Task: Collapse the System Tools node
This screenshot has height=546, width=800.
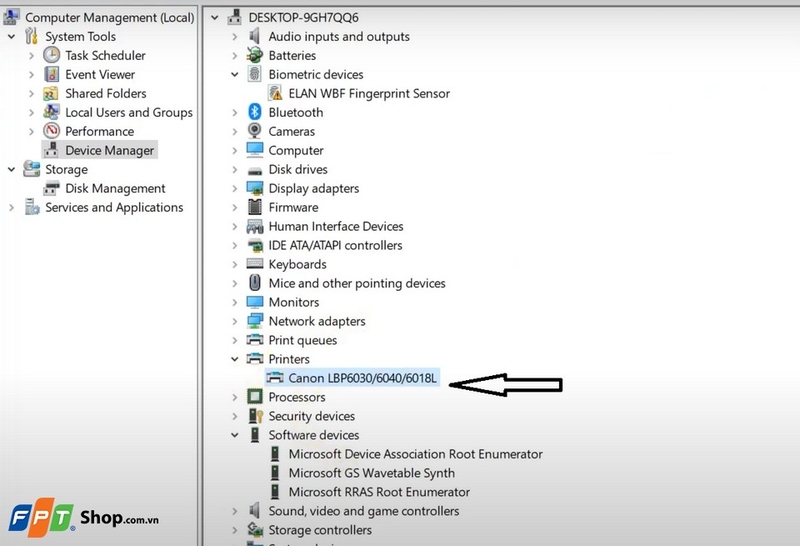Action: click(11, 37)
